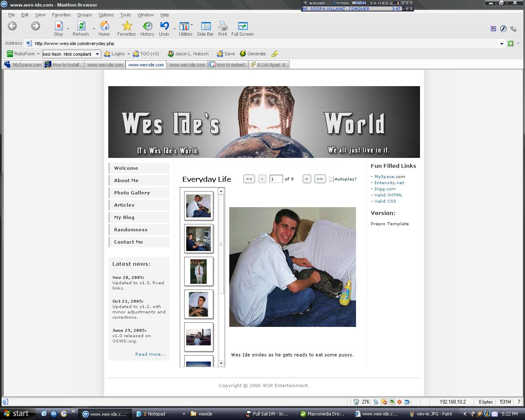Select the third gallery thumbnail
Screen dimensions: 525x420
coord(199,271)
